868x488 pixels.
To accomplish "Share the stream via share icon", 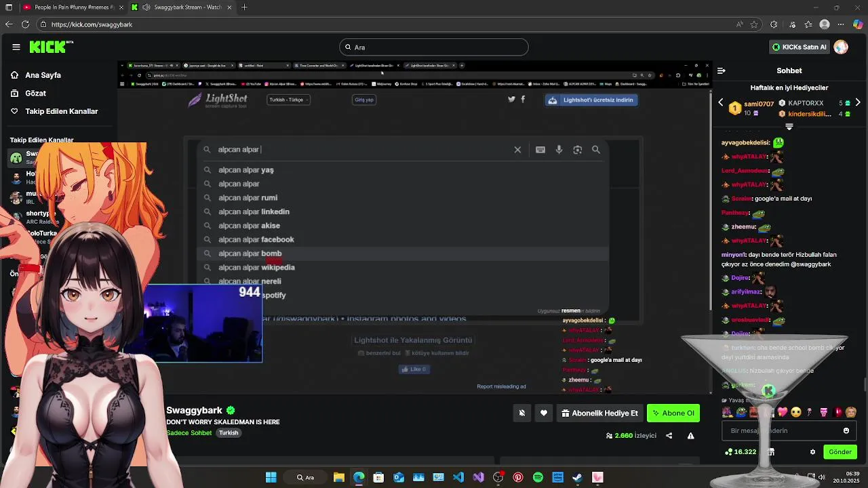I will tap(669, 436).
